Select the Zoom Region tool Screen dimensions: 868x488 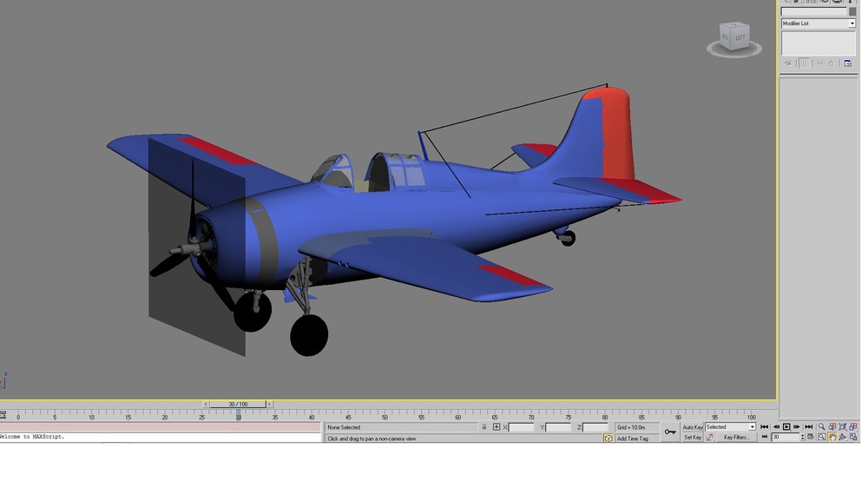[x=822, y=437]
